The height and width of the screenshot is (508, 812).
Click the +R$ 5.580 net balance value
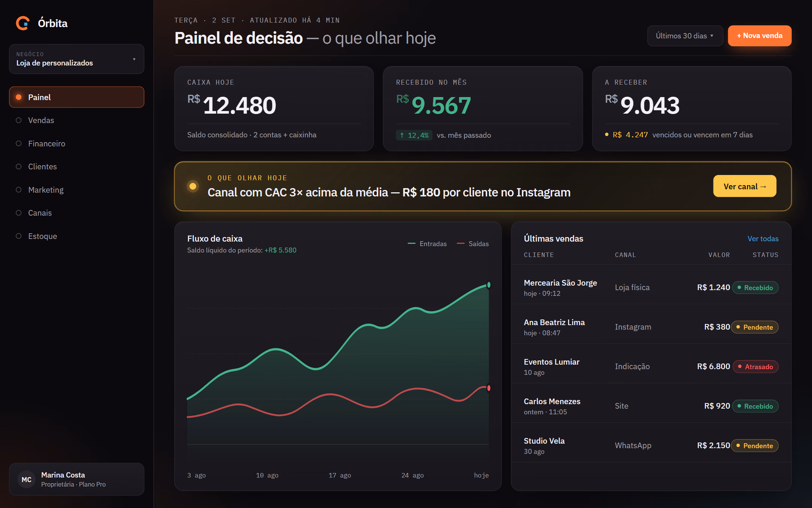tap(280, 250)
